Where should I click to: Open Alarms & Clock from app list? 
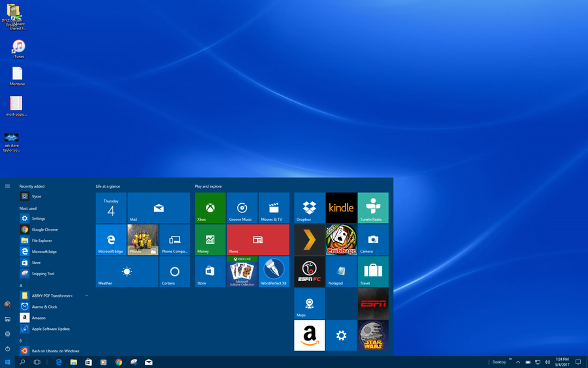click(x=54, y=307)
